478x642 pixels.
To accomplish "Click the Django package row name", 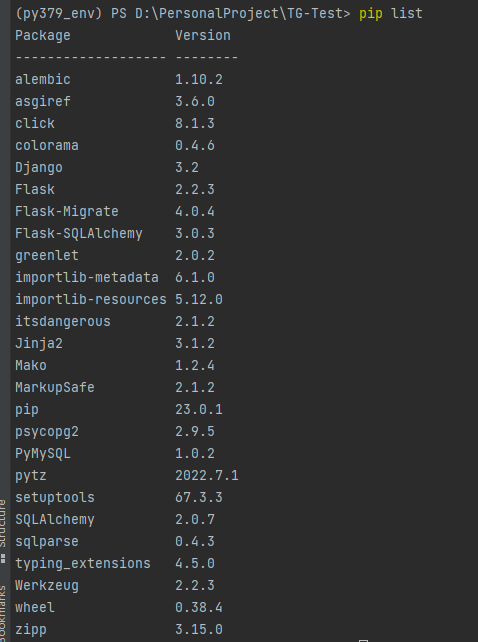I will (x=39, y=167).
